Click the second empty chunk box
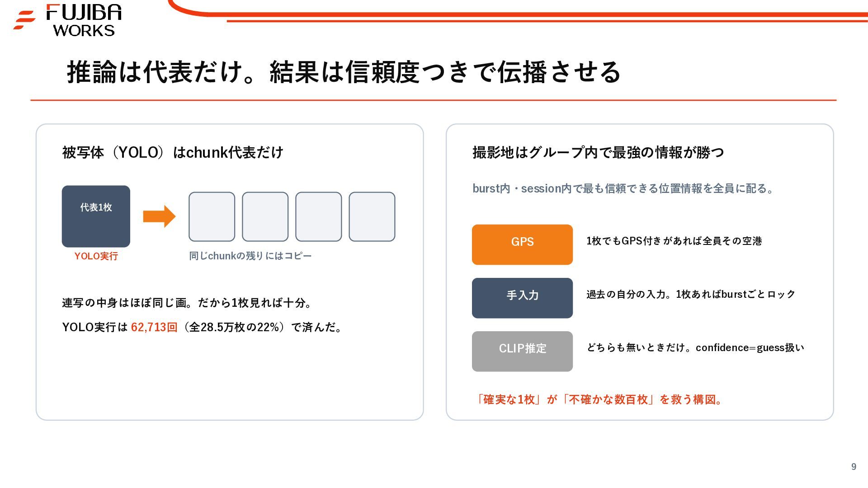The image size is (868, 488). [x=265, y=217]
